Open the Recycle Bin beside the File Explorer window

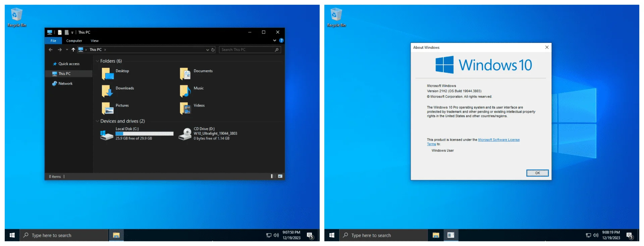[x=16, y=17]
